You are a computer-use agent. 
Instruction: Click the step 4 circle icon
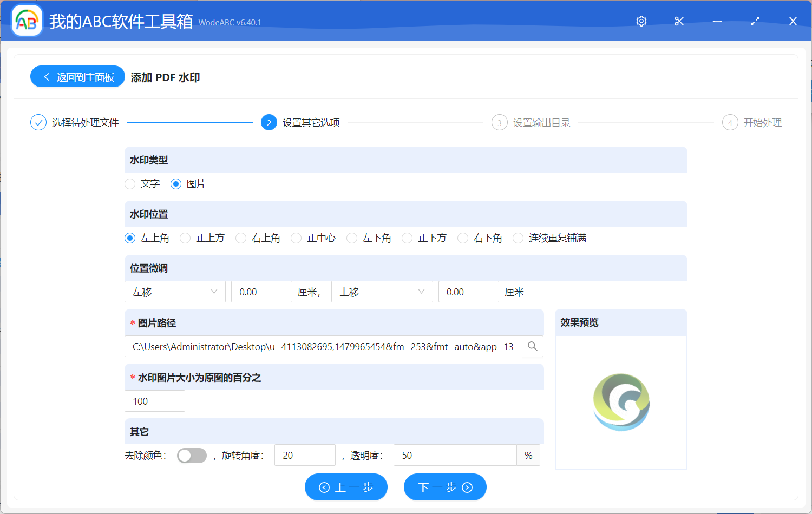730,122
